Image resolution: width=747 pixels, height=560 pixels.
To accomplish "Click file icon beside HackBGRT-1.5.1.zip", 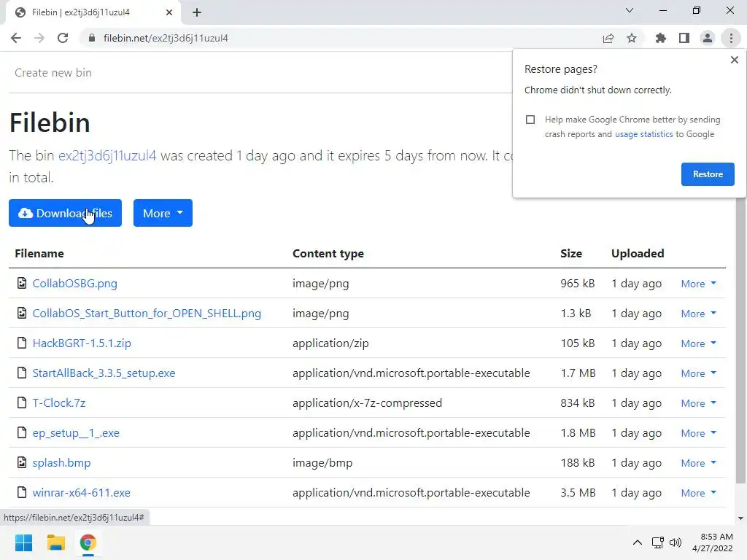I will click(x=21, y=343).
